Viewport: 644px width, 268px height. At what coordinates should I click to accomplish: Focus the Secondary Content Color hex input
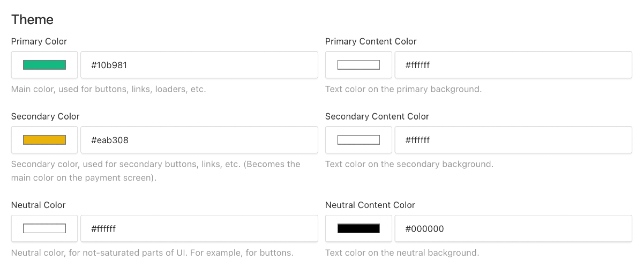point(513,140)
